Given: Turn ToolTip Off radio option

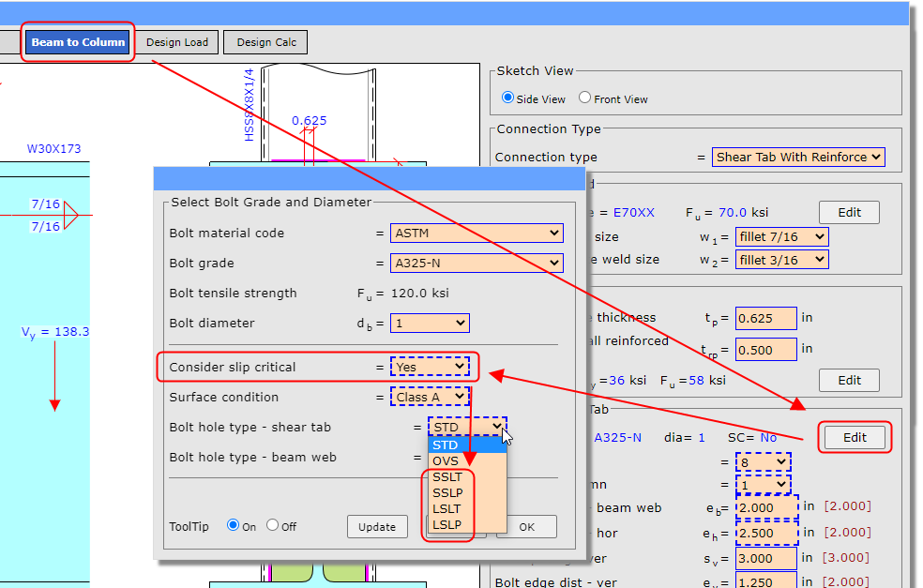Looking at the screenshot, I should coord(273,526).
